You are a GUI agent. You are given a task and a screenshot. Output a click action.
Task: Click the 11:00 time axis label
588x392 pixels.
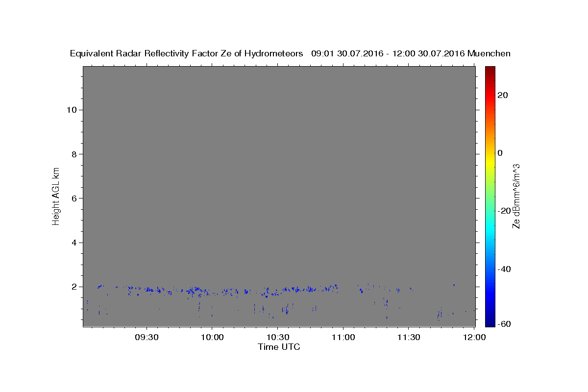point(343,338)
